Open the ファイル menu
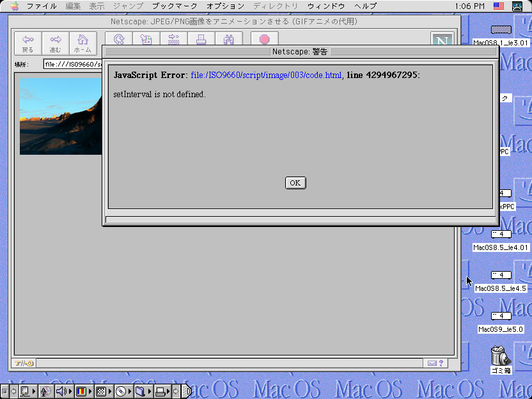This screenshot has width=532, height=399. 42,6
